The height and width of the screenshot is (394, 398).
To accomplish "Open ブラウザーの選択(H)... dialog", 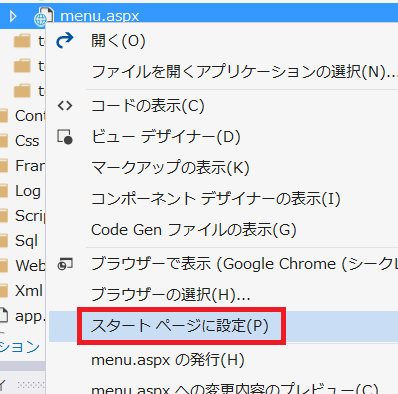I will tap(171, 295).
